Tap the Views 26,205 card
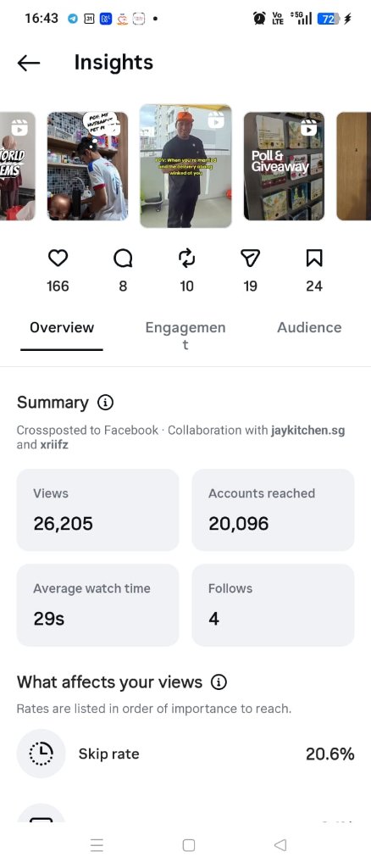371x868 pixels. 98,509
